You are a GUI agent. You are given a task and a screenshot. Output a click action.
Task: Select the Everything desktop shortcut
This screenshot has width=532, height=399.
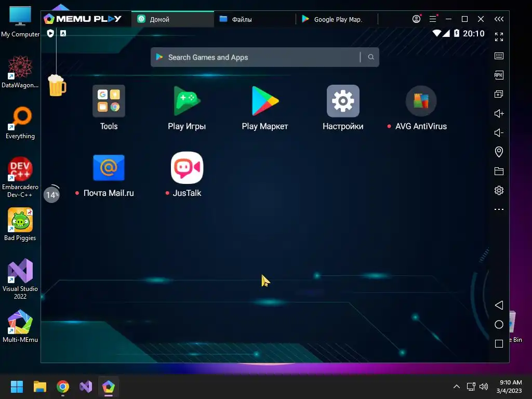[20, 123]
